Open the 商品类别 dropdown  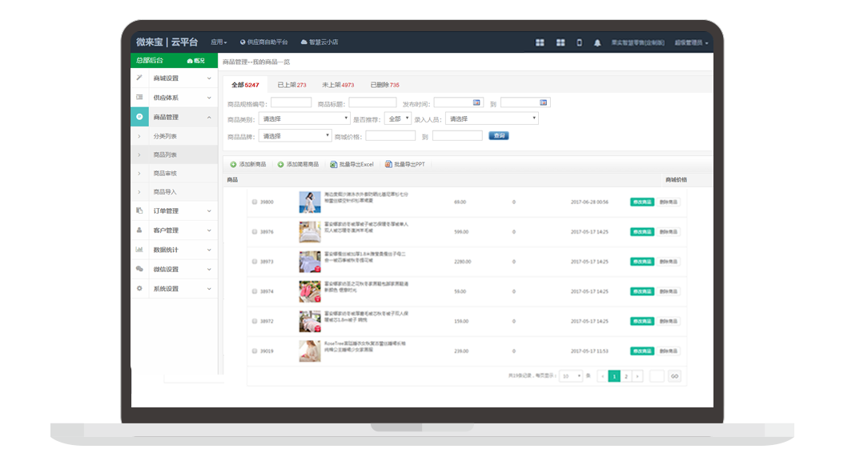(x=303, y=118)
